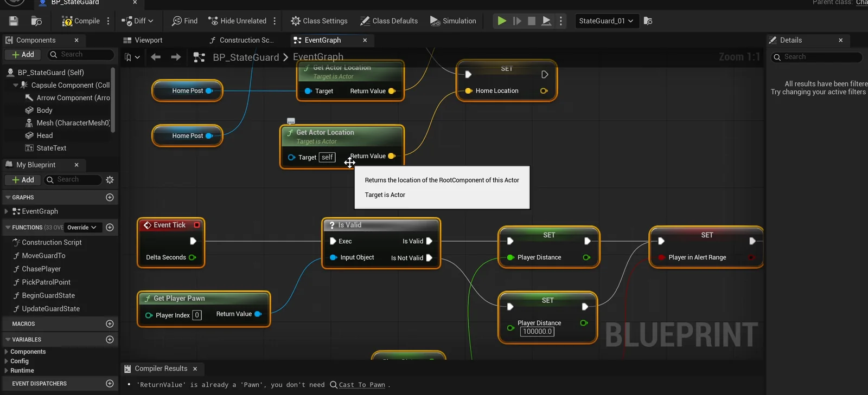Add a new event dispatcher
The height and width of the screenshot is (395, 868).
[x=110, y=384]
